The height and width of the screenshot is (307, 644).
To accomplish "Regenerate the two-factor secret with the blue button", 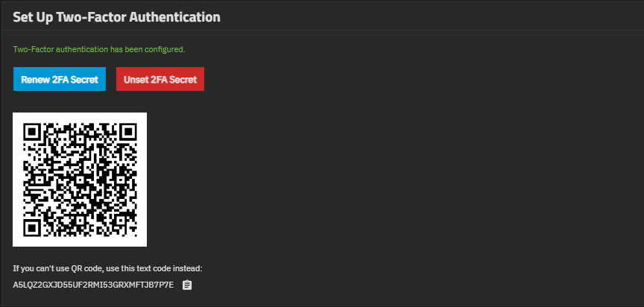I will 60,79.
